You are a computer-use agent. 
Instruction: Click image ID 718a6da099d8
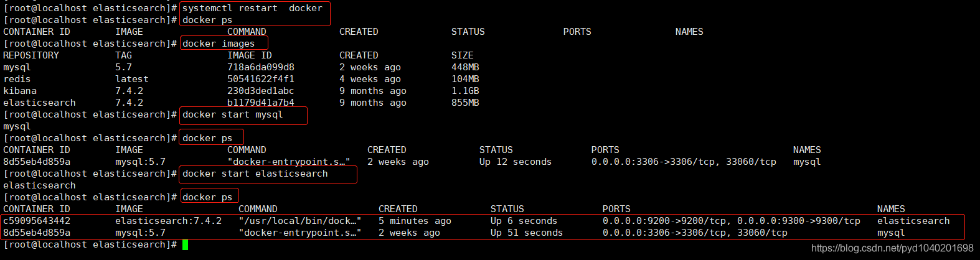[x=261, y=67]
